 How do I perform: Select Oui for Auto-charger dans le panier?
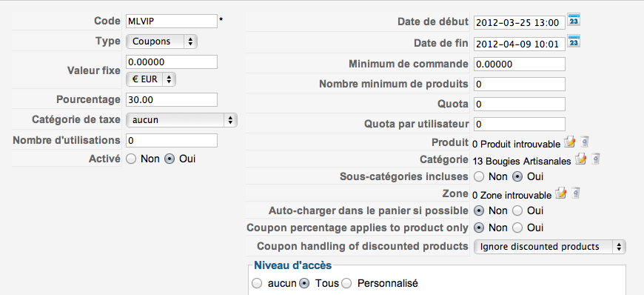(517, 211)
